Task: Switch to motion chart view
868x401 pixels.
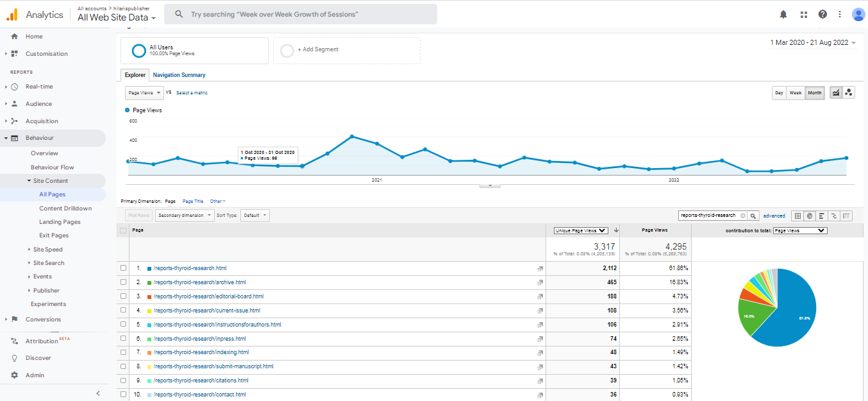Action: click(849, 92)
